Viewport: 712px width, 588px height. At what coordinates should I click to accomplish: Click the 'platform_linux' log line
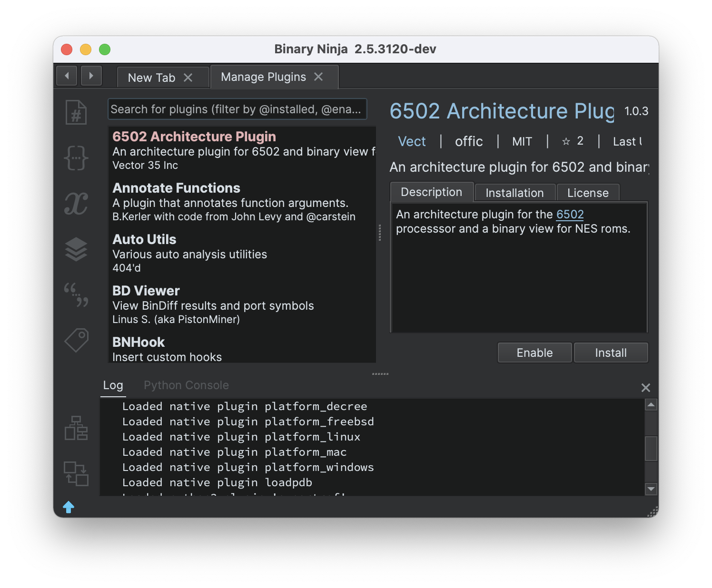pos(241,437)
